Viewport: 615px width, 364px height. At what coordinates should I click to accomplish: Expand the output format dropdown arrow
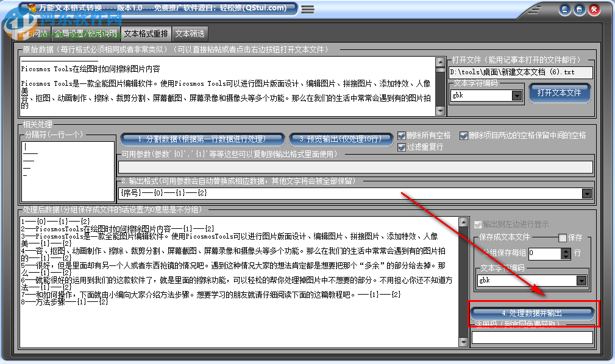587,194
